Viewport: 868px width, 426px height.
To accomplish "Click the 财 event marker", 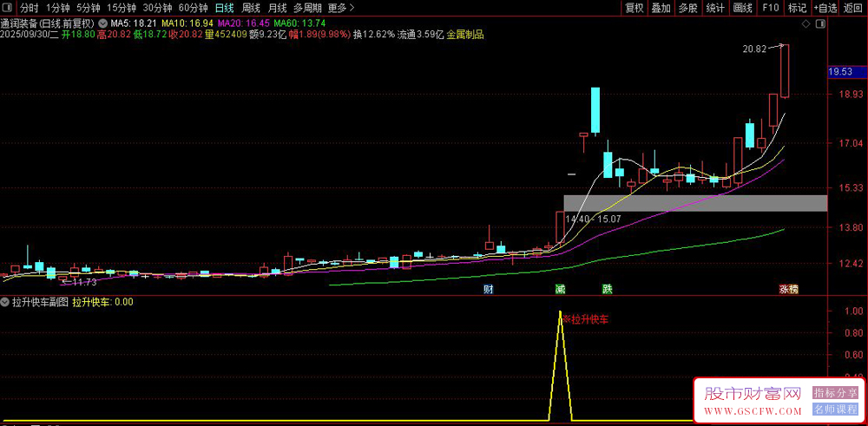I will pos(488,289).
